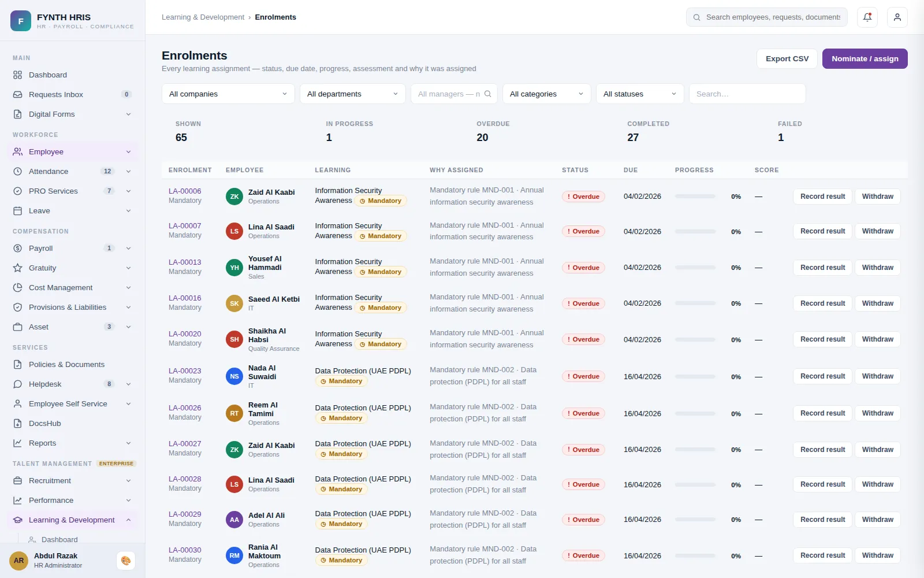Click the Provisions & Liabilities shield icon

(17, 307)
